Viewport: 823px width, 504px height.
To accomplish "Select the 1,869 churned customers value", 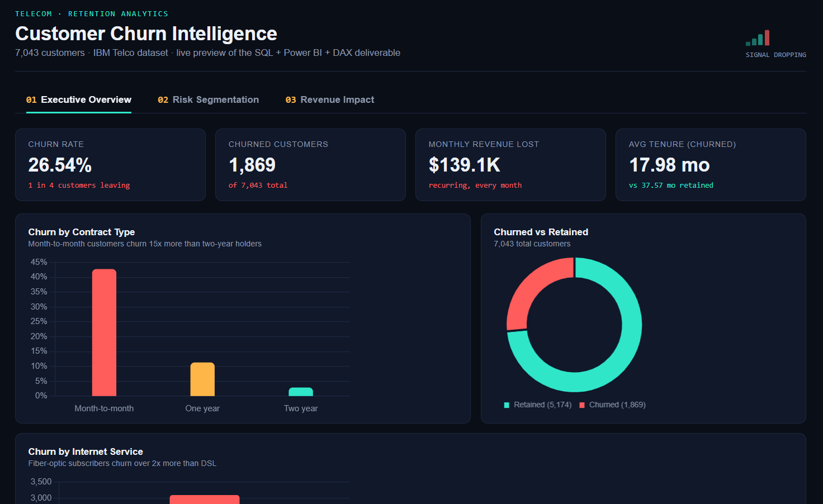I will point(252,165).
